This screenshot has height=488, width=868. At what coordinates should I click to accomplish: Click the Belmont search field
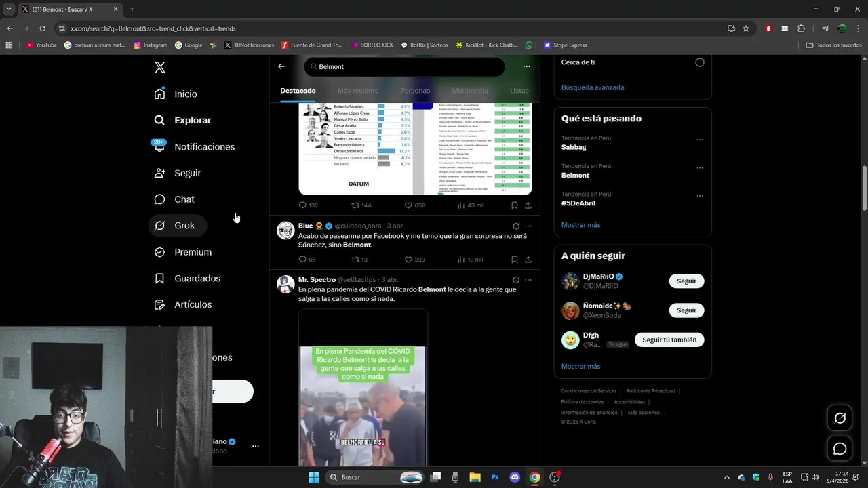click(x=404, y=66)
